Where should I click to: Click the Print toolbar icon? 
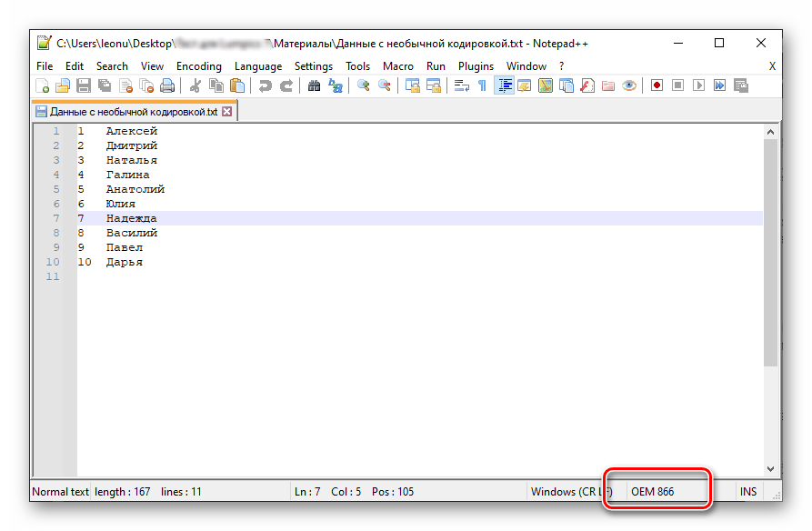pos(167,86)
